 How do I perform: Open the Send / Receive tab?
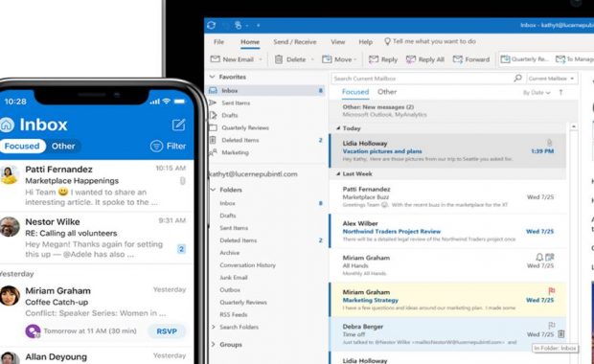295,41
